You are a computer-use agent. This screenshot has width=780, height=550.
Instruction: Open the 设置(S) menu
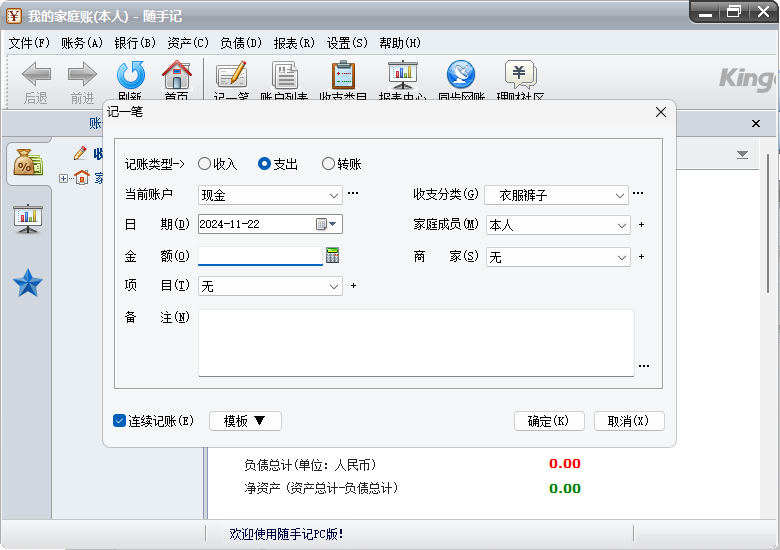[347, 43]
